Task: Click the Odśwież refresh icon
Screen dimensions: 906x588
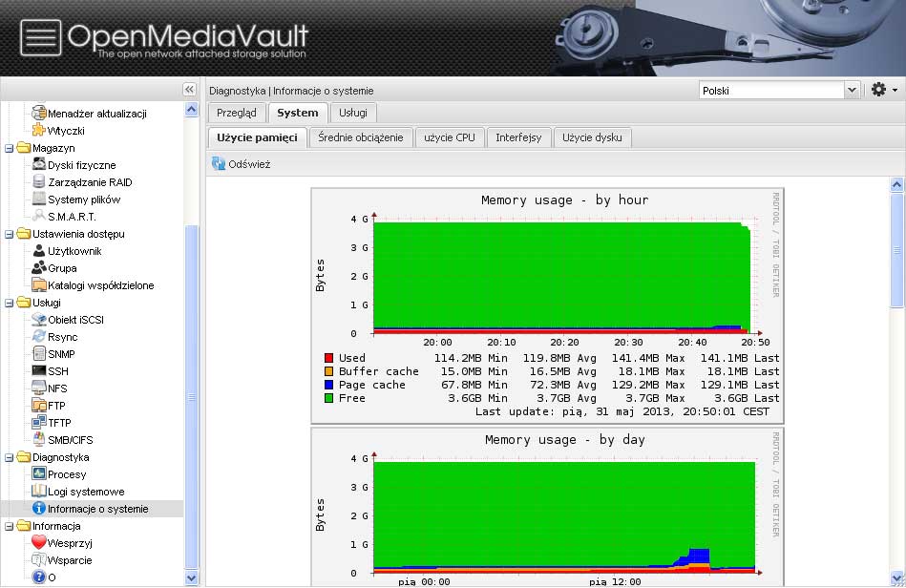Action: tap(219, 163)
